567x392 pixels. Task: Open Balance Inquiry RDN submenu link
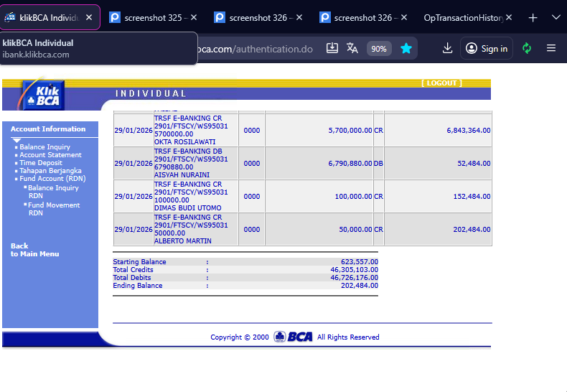coord(53,192)
